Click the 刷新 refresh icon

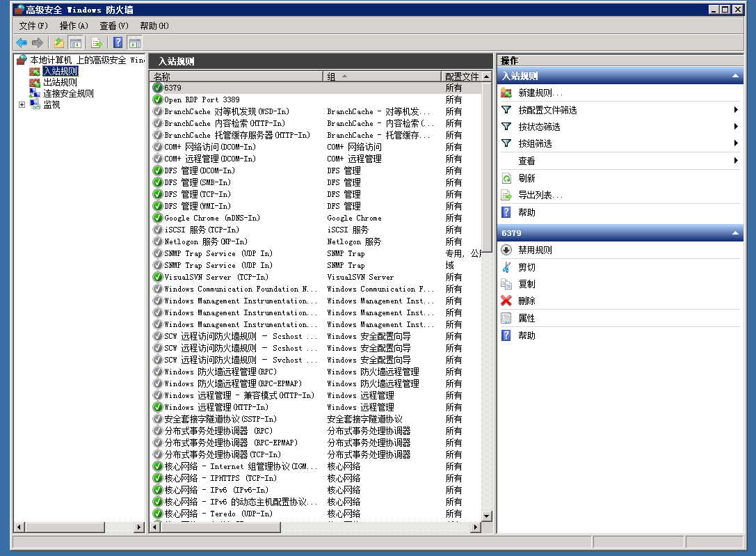click(506, 178)
